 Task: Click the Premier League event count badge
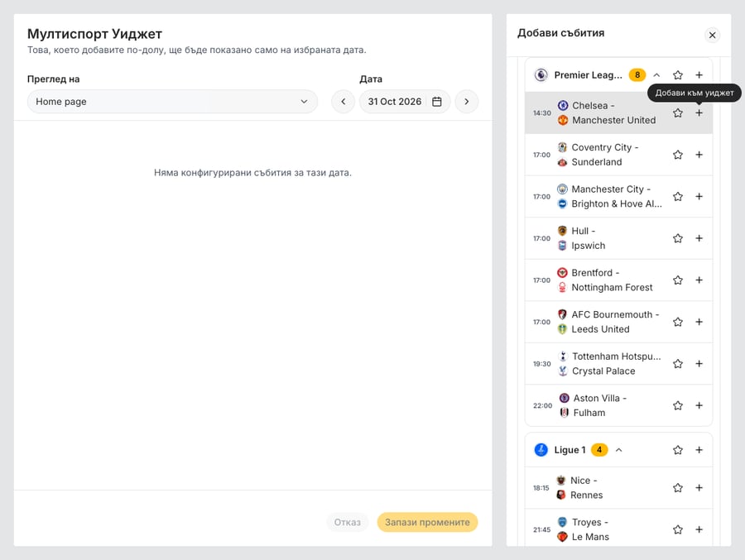pyautogui.click(x=637, y=75)
